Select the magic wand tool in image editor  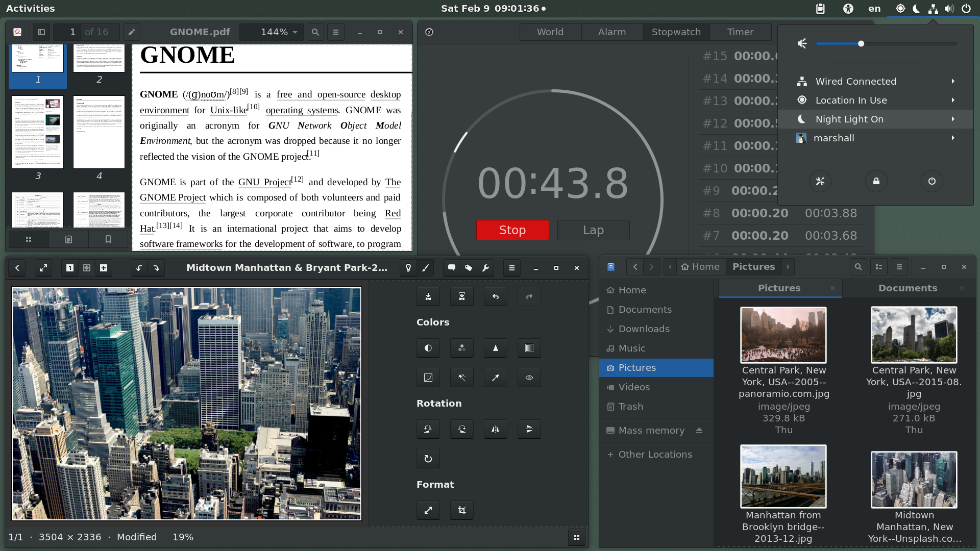[462, 378]
